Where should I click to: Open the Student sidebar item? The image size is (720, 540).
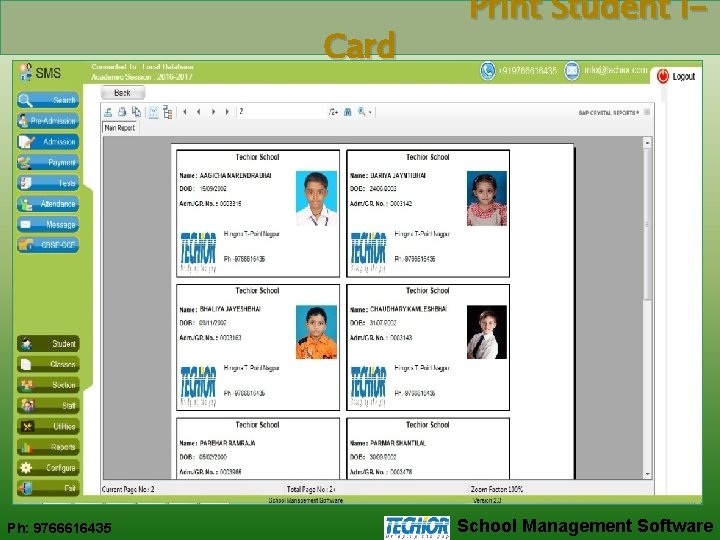(48, 343)
